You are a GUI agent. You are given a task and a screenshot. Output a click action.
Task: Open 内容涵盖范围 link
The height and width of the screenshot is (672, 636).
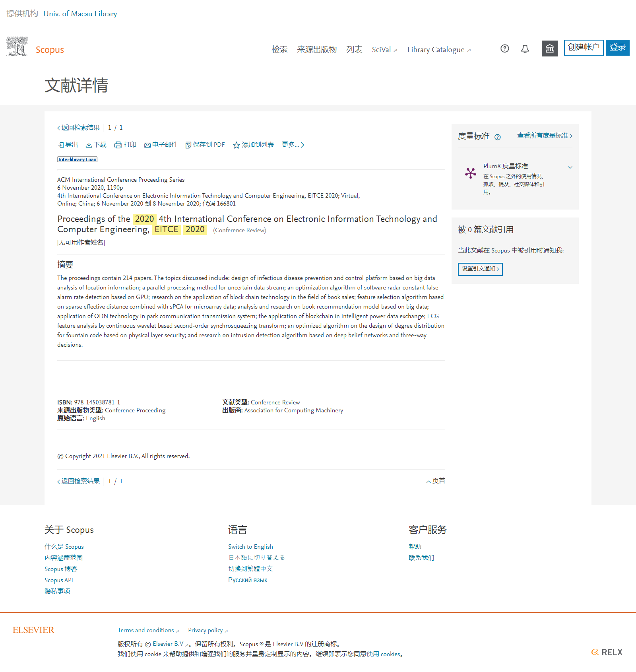pyautogui.click(x=64, y=558)
